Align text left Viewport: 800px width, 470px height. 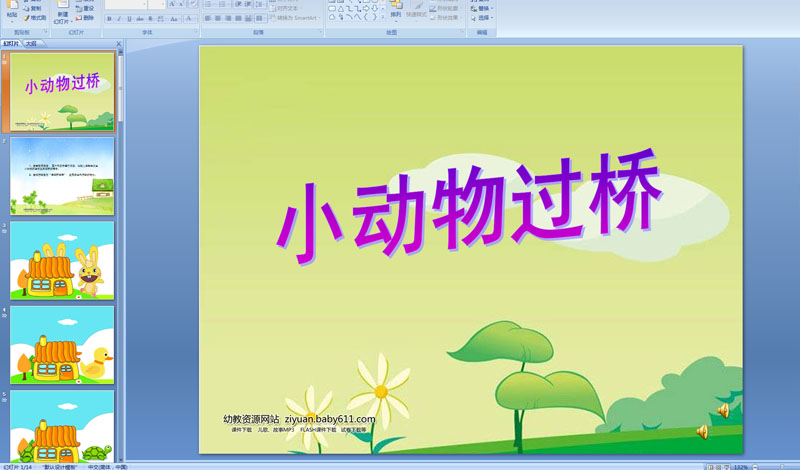(x=208, y=18)
